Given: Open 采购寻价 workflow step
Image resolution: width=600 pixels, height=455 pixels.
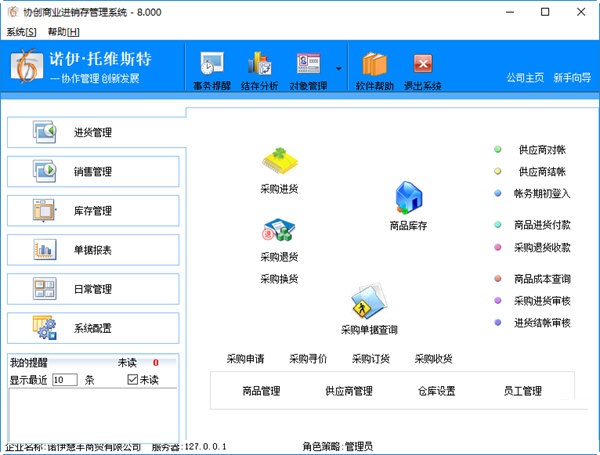Looking at the screenshot, I should tap(308, 359).
